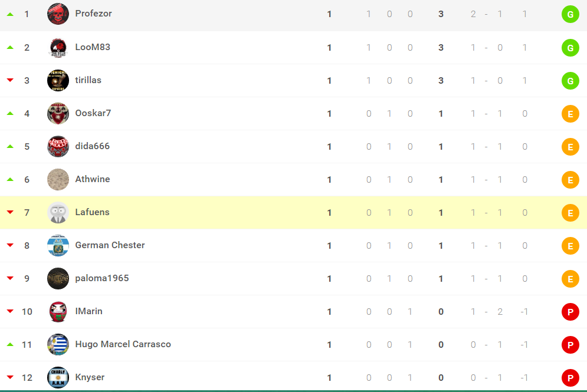The height and width of the screenshot is (392, 587).
Task: Open the German Chester profile link
Action: (x=110, y=245)
